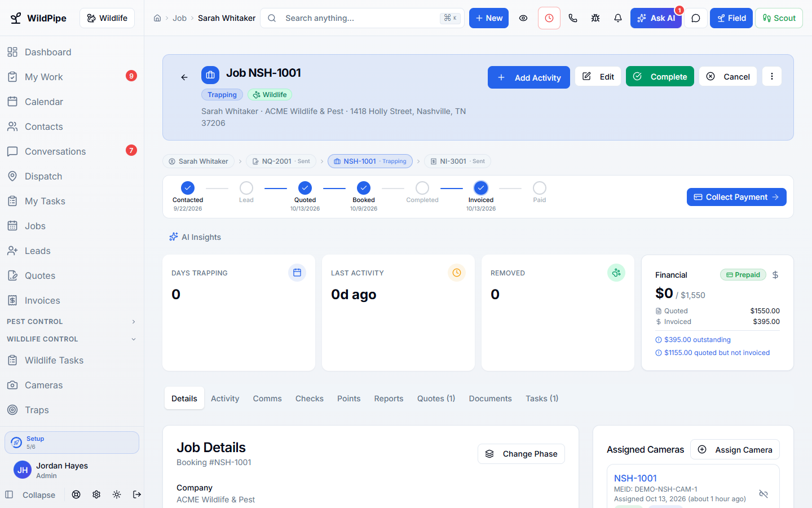Click the Add Activity button
Screen dimensions: 812x508
point(529,77)
